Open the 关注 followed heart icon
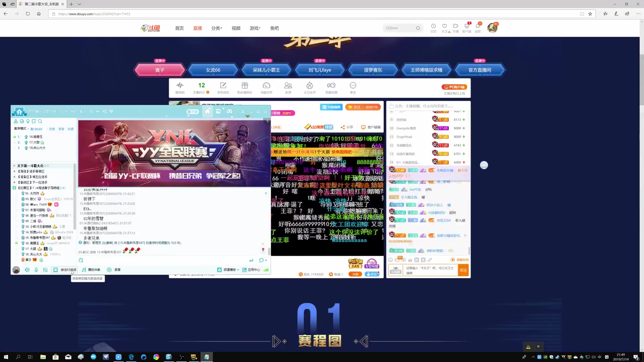Image resolution: width=644 pixels, height=362 pixels. coord(445,28)
